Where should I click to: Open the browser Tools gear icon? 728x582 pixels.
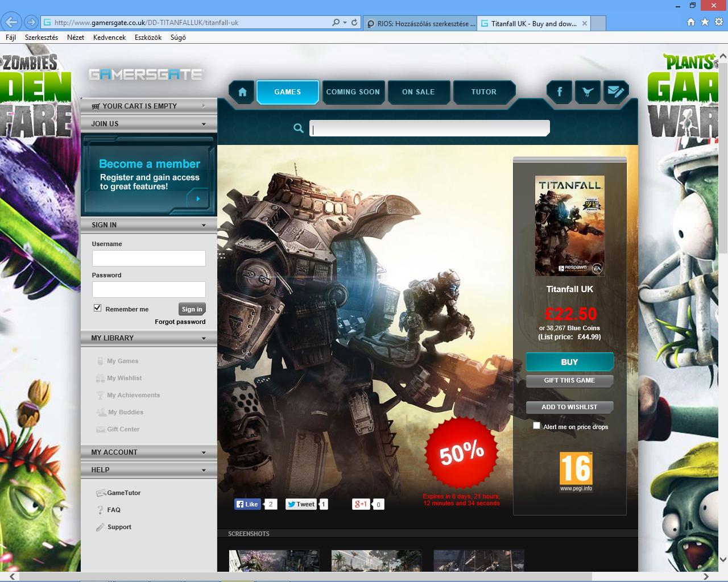[x=718, y=22]
